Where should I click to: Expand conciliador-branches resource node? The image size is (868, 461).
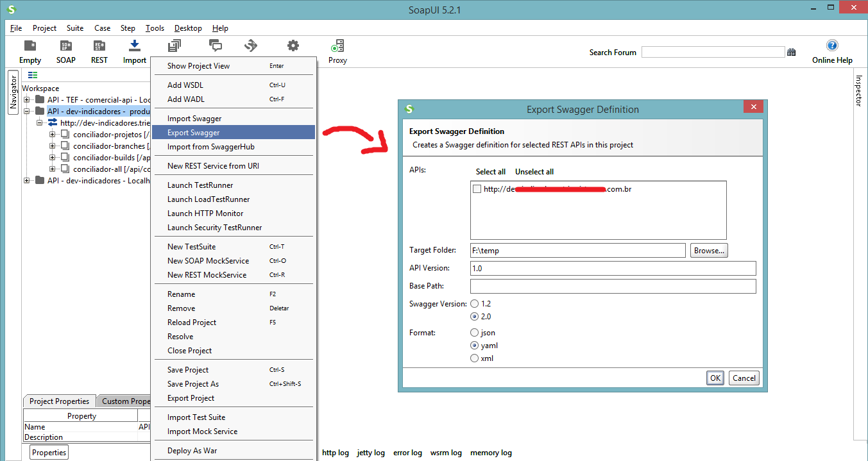click(x=53, y=146)
